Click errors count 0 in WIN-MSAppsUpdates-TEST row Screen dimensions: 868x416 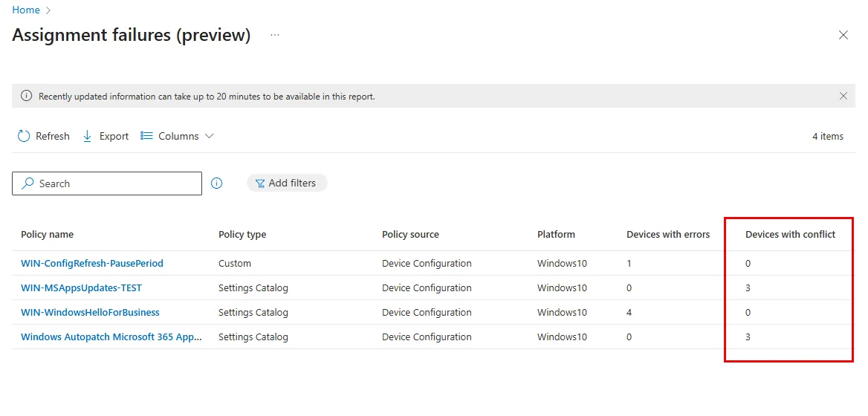[x=629, y=287]
